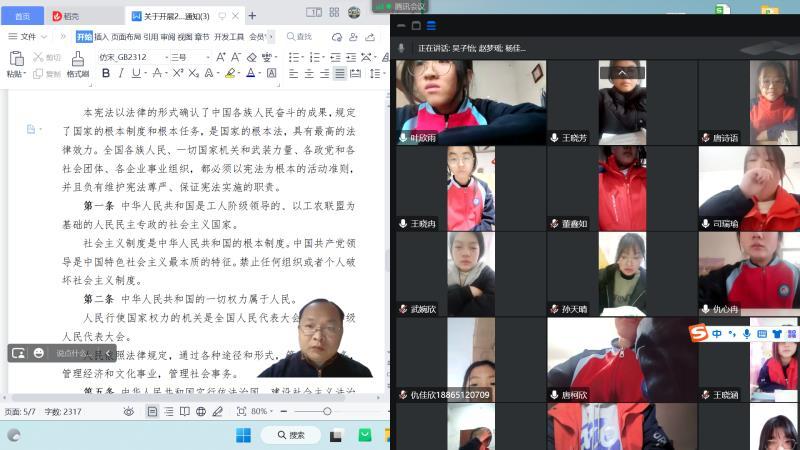
Task: Click the Paste (粘贴) clipboard icon
Action: [x=15, y=59]
